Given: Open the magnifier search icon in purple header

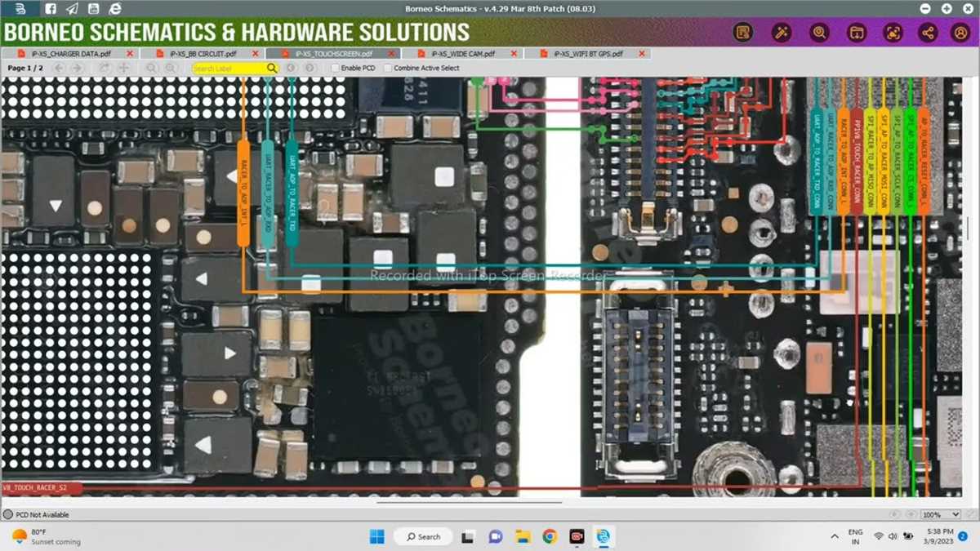Looking at the screenshot, I should coord(819,33).
